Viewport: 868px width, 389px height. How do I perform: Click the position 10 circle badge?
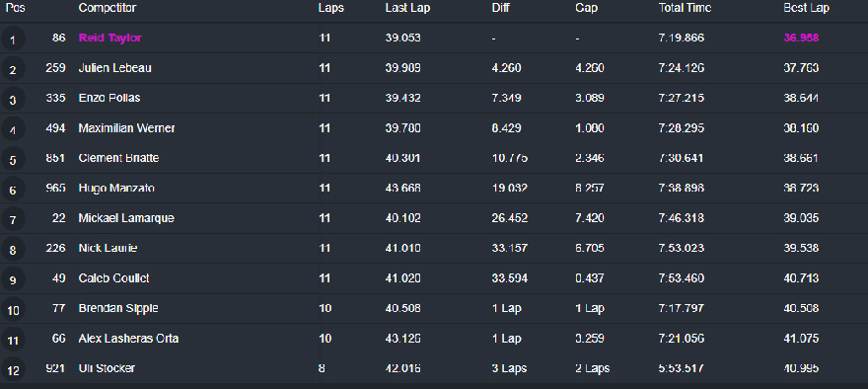click(x=13, y=309)
